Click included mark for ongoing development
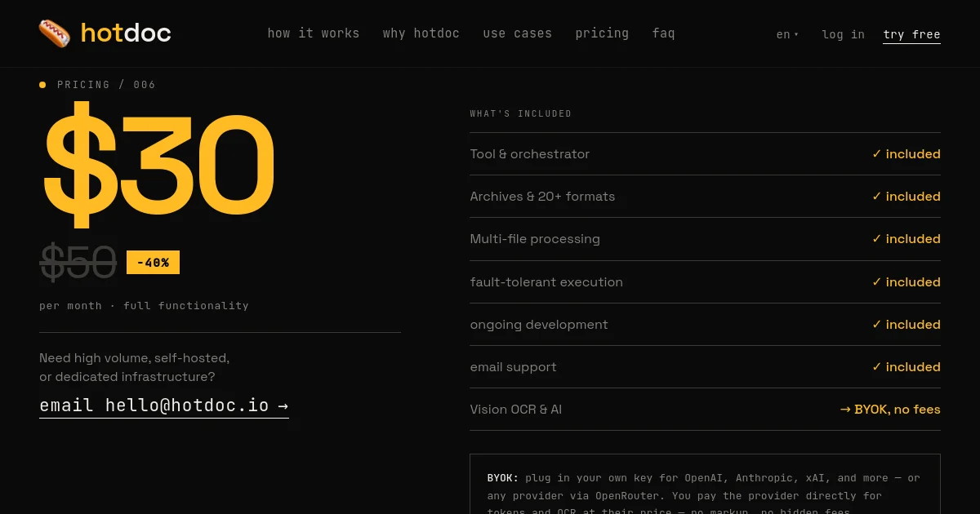 pos(906,325)
